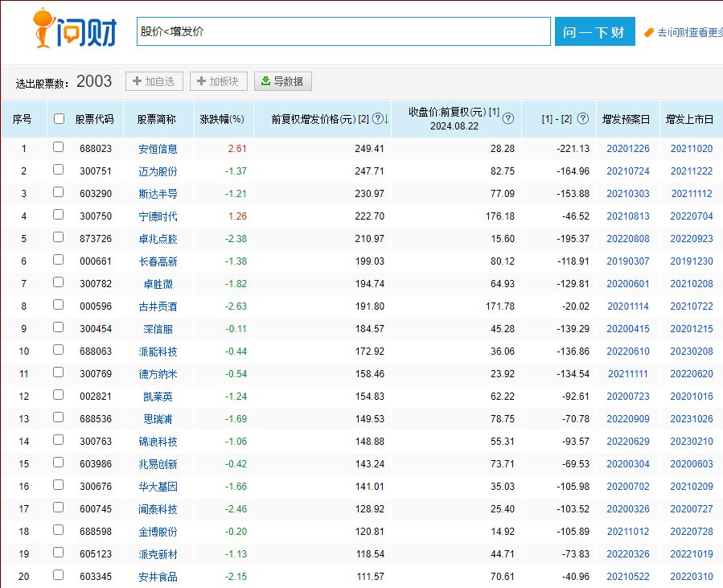Click the 2.61 涨跌幅 value
Image resolution: width=723 pixels, height=588 pixels.
[237, 149]
